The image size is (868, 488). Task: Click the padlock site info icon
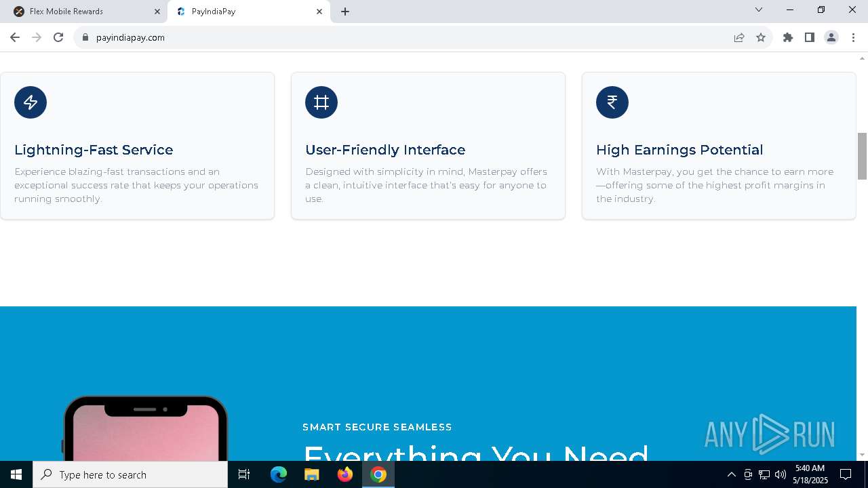[x=85, y=37]
